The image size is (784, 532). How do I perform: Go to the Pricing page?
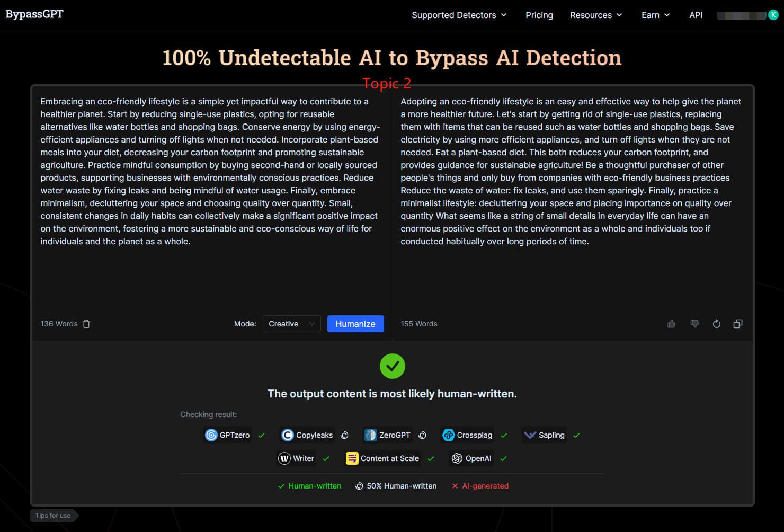click(539, 15)
